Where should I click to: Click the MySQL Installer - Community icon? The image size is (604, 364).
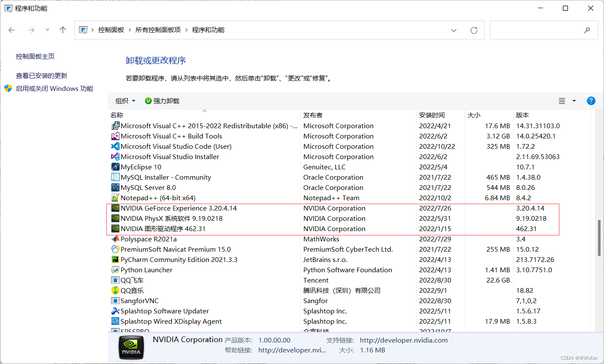tap(115, 177)
